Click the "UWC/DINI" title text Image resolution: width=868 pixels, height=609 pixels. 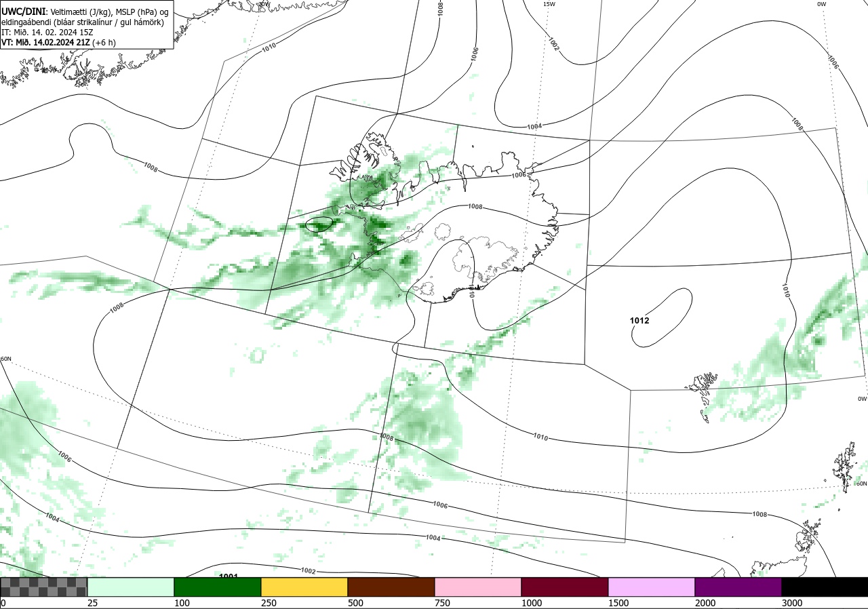[x=22, y=12]
